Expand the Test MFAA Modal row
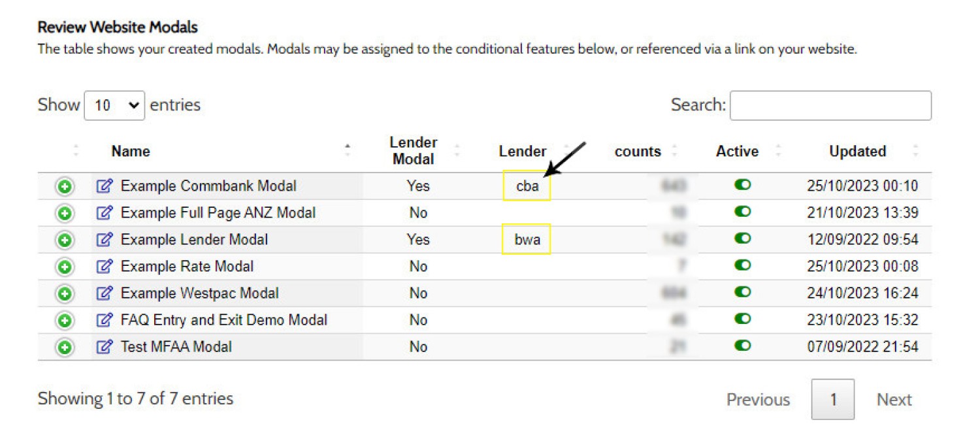 tap(65, 348)
